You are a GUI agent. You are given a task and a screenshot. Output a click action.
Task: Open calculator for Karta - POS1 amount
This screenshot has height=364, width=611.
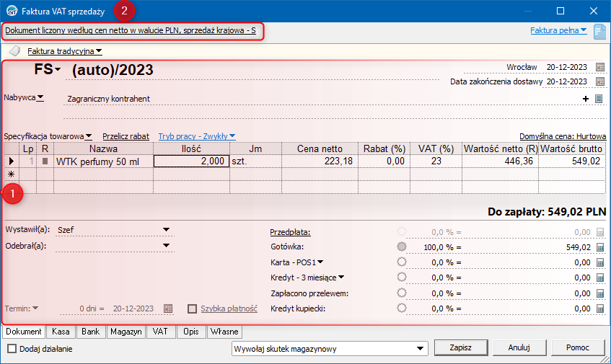point(599,262)
